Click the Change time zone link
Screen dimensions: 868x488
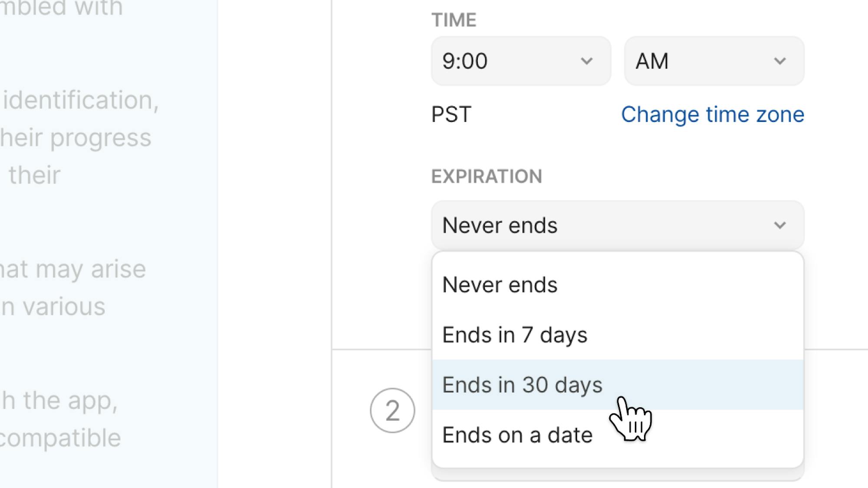click(x=712, y=115)
